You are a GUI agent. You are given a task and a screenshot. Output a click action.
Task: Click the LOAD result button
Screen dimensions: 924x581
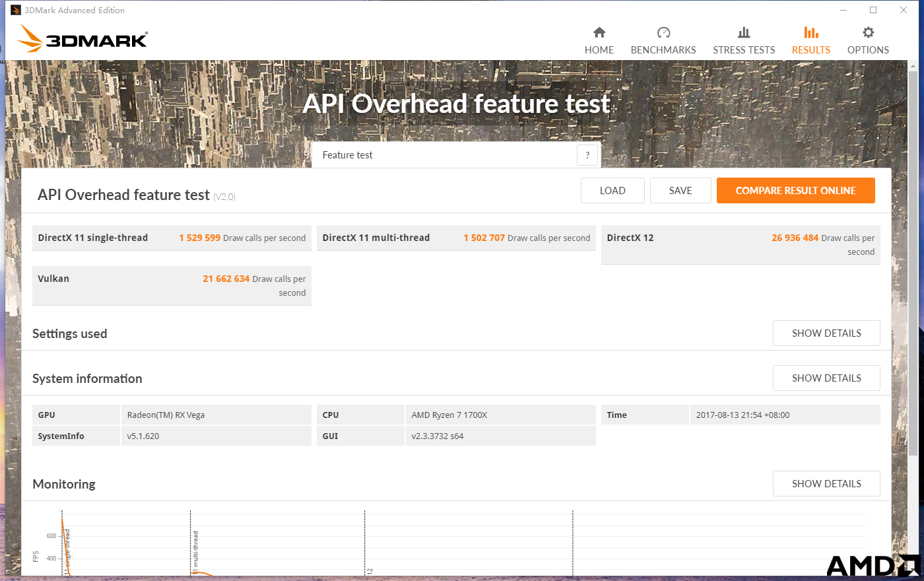point(612,191)
